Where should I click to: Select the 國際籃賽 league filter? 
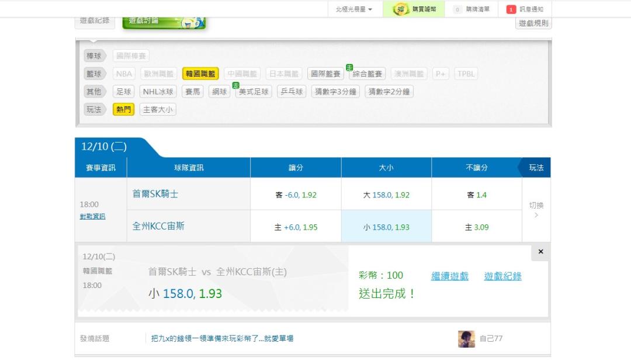[325, 74]
